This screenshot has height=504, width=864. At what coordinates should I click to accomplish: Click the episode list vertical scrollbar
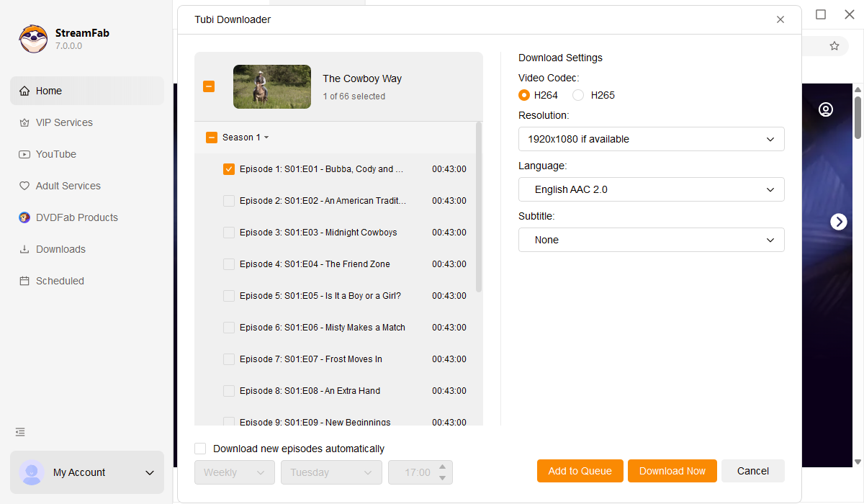[479, 209]
